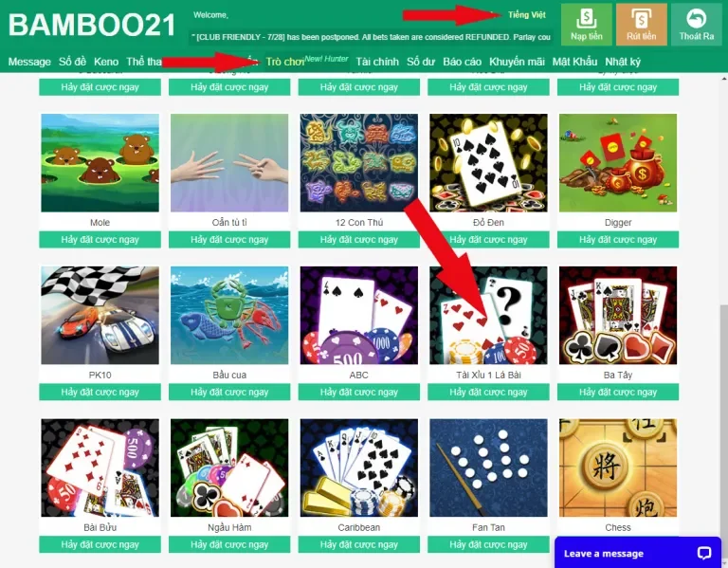728x568 pixels.
Task: Open the Nhật ký menu item
Action: click(x=623, y=62)
